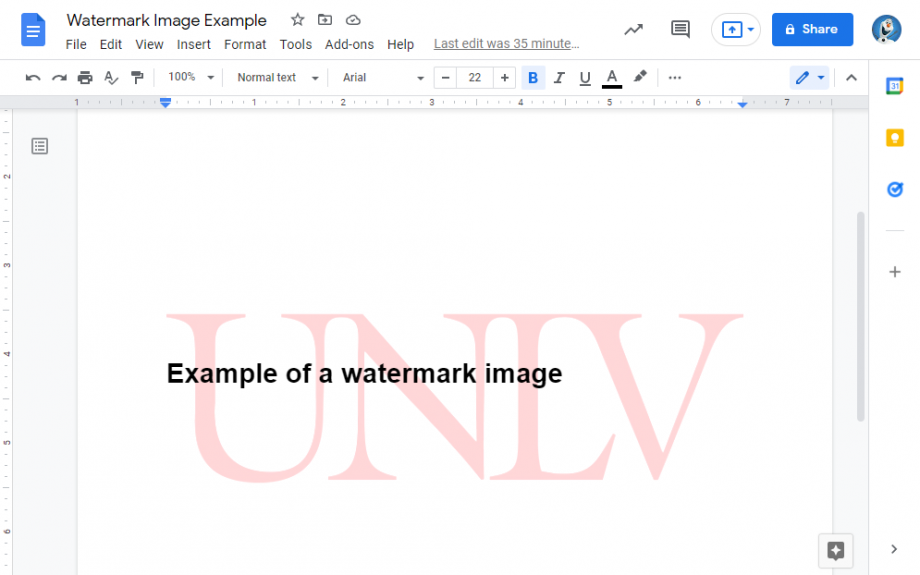This screenshot has width=920, height=575.
Task: Click the left indent marker on ruler
Action: tap(165, 103)
